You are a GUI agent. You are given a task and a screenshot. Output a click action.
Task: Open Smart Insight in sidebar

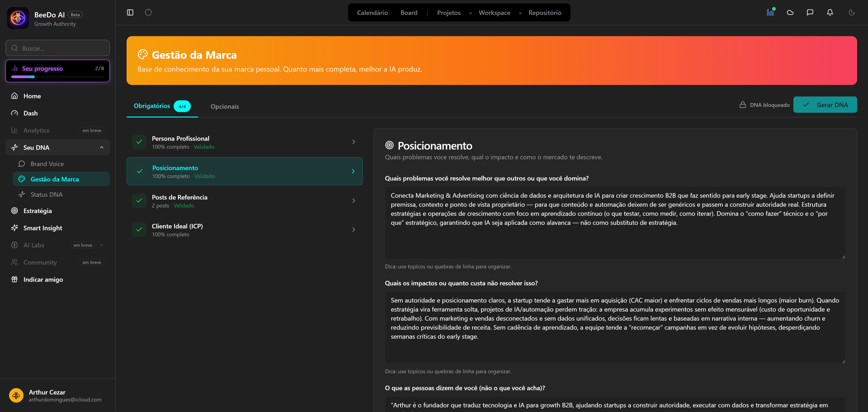click(58, 228)
